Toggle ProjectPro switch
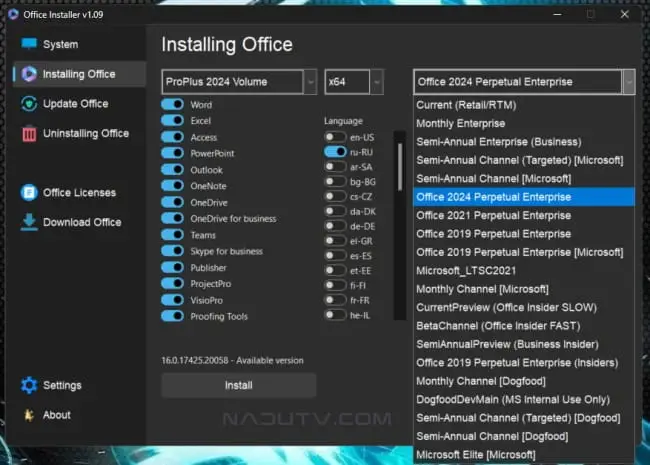This screenshot has height=465, width=650. 172,283
